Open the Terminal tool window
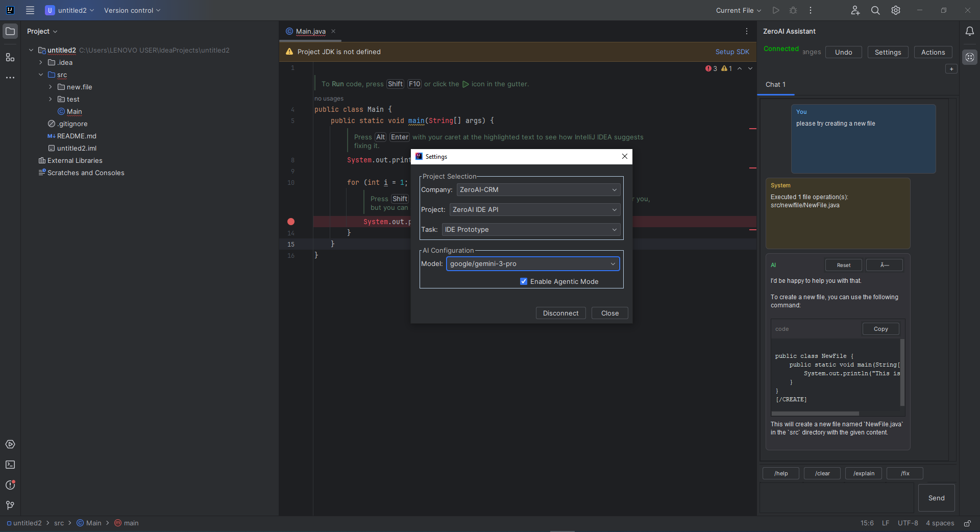 (x=10, y=465)
